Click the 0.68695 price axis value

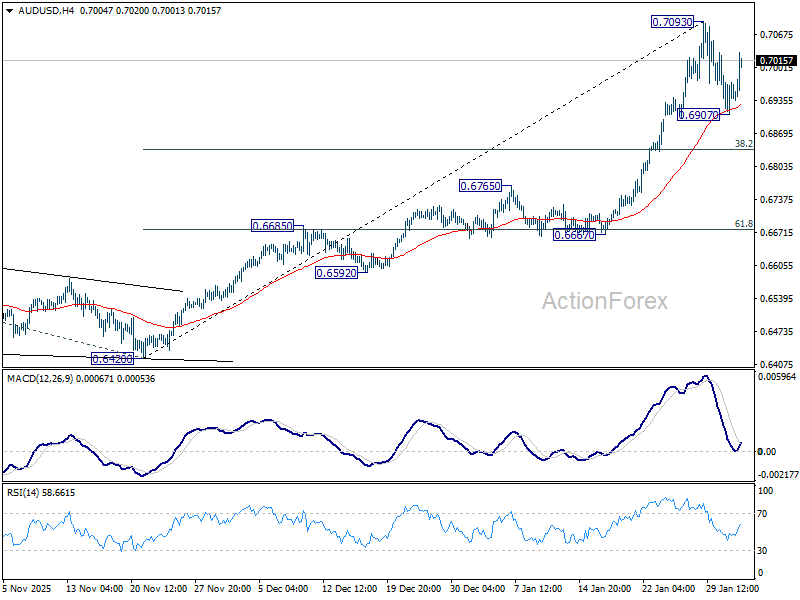pyautogui.click(x=777, y=134)
